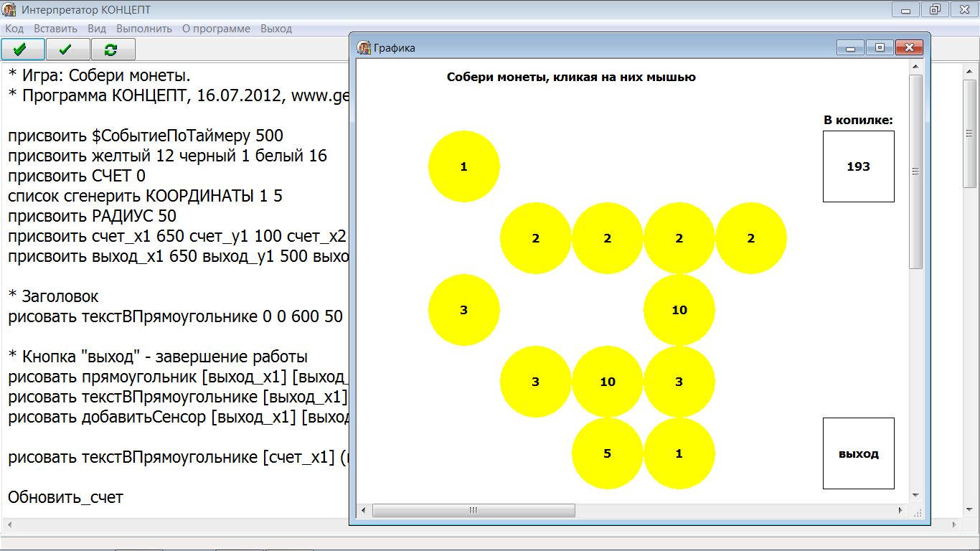Click the double green checkmark toolbar button

pos(23,49)
